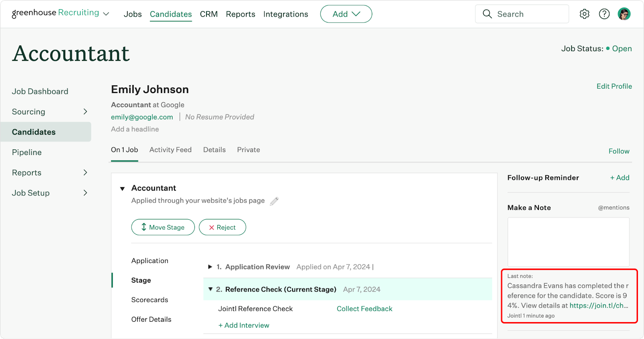Click into the Search field
644x339 pixels.
click(x=522, y=14)
